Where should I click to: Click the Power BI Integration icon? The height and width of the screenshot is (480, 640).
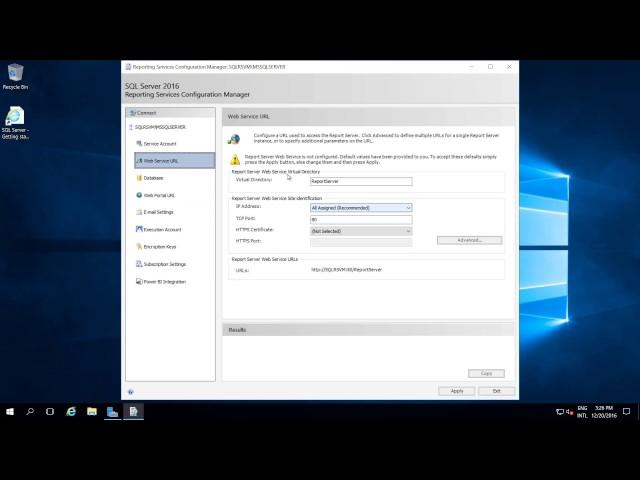pyautogui.click(x=139, y=282)
